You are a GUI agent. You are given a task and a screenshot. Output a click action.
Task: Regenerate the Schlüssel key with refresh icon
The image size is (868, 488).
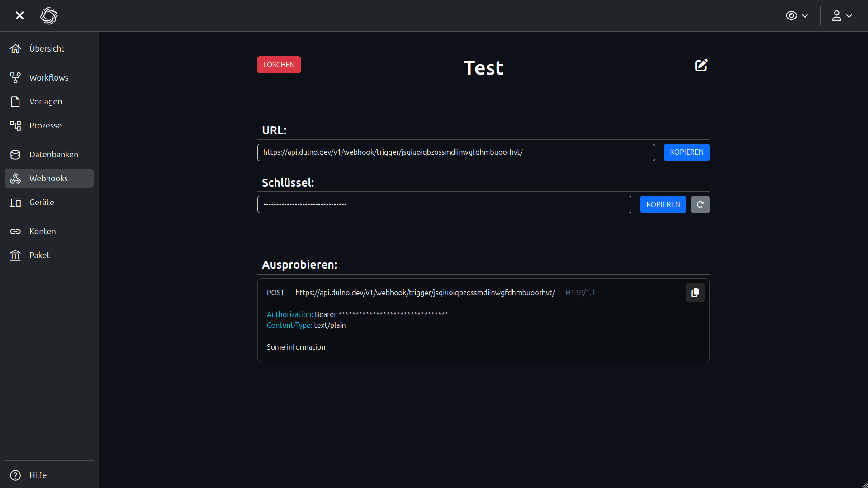click(x=700, y=204)
